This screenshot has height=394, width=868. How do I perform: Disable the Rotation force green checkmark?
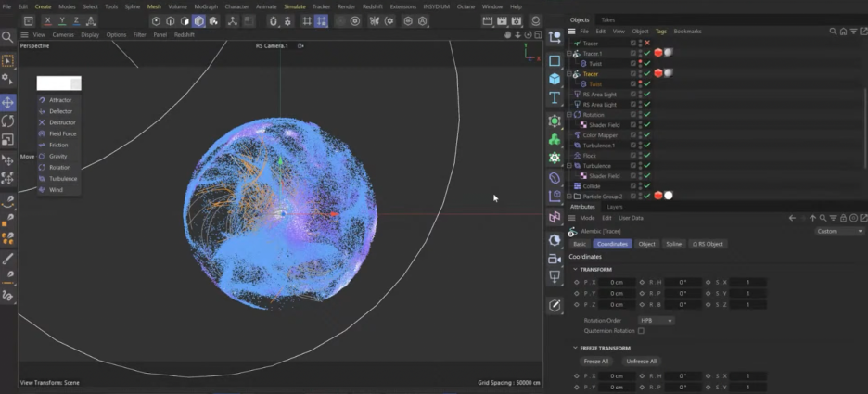(647, 115)
